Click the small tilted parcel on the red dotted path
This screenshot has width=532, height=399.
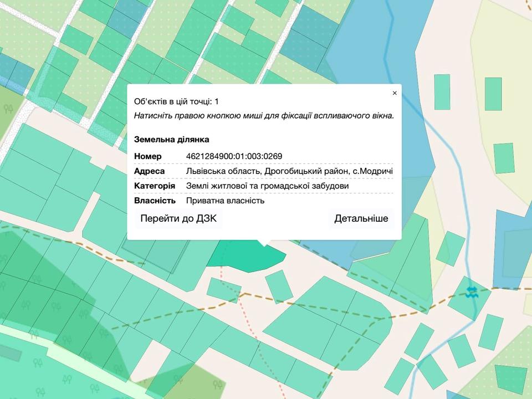coord(224,289)
